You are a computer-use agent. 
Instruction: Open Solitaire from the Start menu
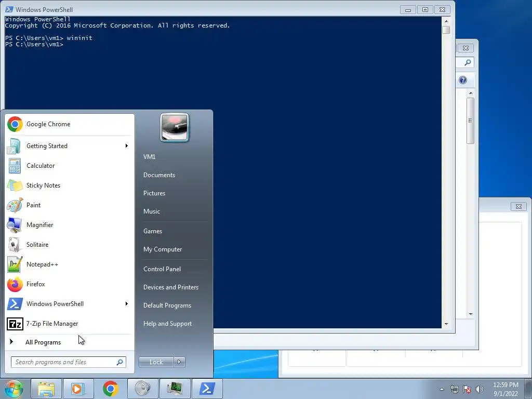pyautogui.click(x=70, y=245)
